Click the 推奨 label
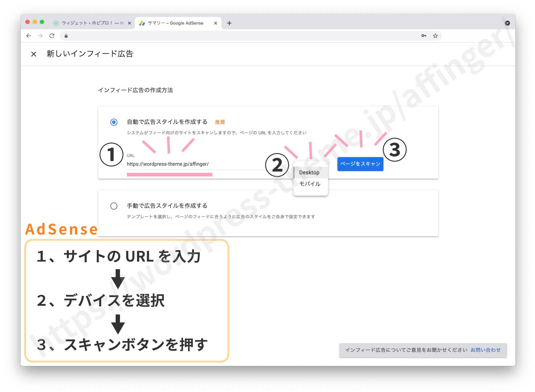 click(220, 122)
